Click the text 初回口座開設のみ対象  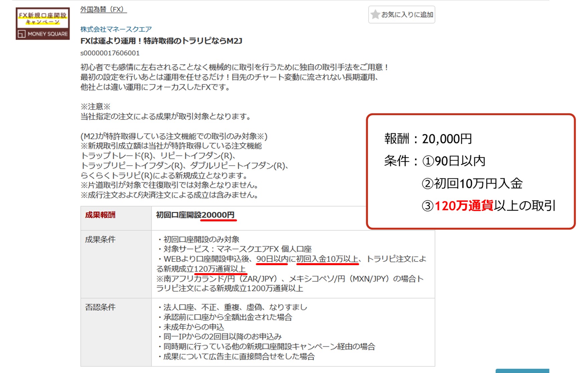tap(201, 239)
